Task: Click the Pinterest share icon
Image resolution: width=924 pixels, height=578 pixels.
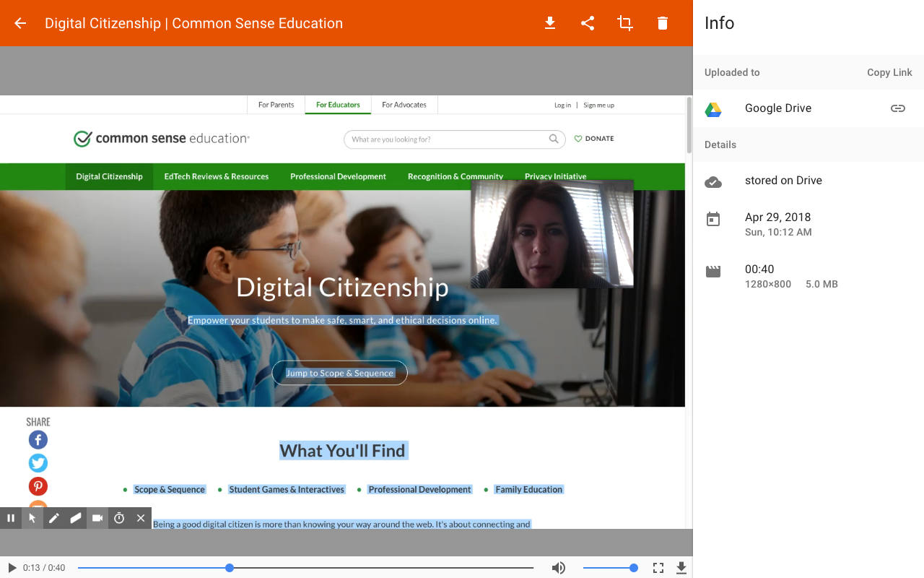Action: point(38,486)
